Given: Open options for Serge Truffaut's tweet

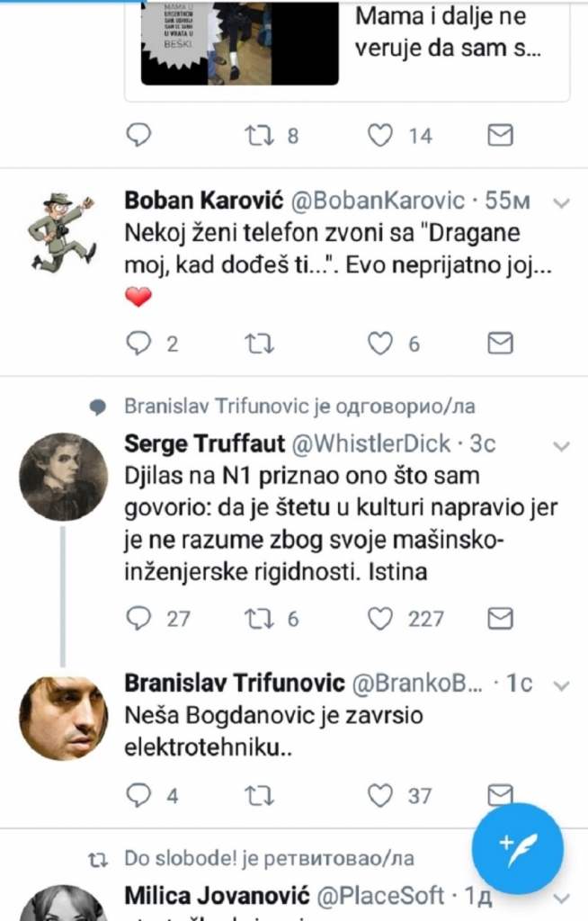Looking at the screenshot, I should tap(563, 445).
